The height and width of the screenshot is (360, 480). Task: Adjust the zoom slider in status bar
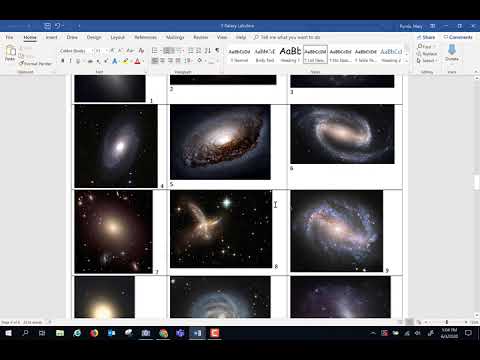point(446,322)
